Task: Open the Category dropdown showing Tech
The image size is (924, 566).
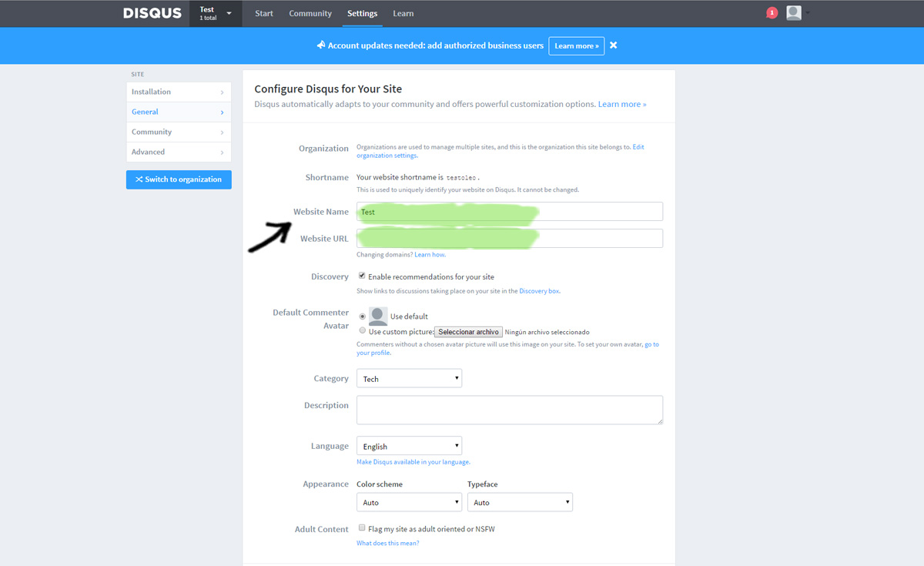Action: tap(409, 378)
